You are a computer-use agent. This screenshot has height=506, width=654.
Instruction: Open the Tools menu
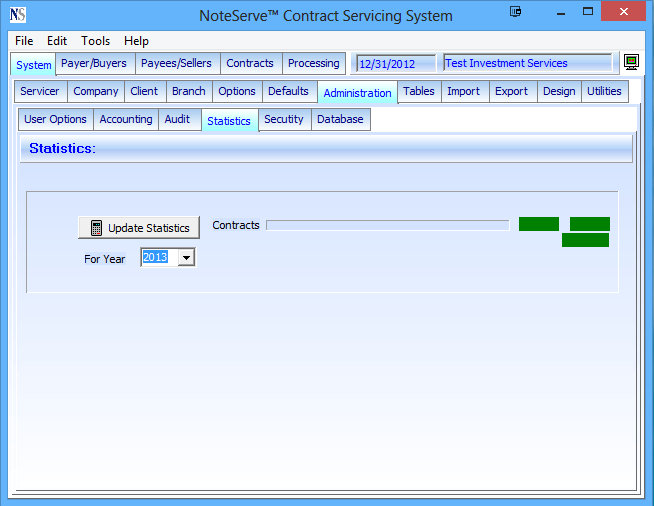pos(96,41)
